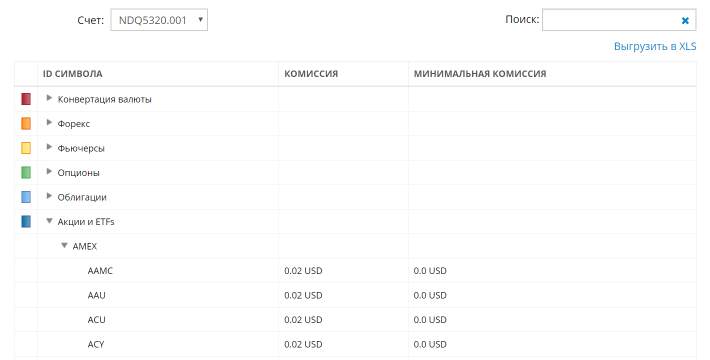This screenshot has height=360, width=710.
Task: Select the AMEX exchange label
Action: tap(85, 246)
